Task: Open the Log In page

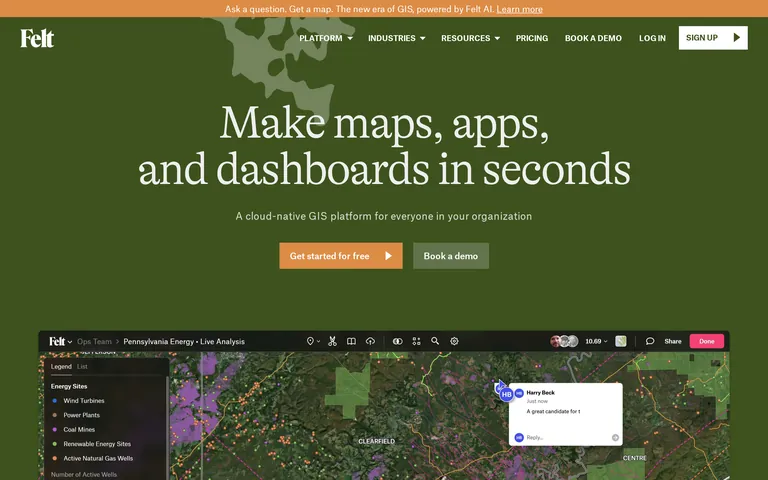Action: 652,38
